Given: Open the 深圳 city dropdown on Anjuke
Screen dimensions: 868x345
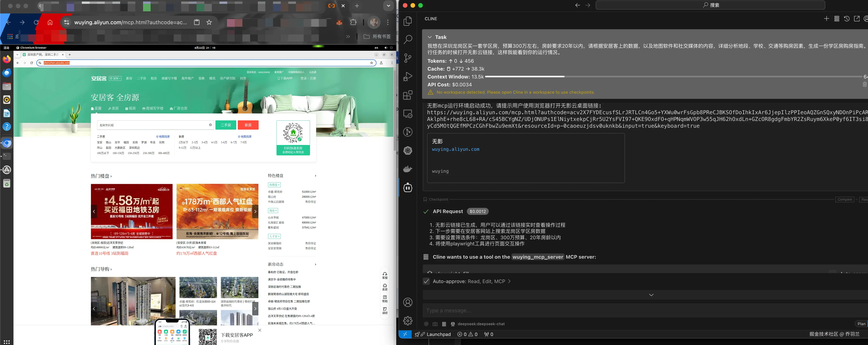Looking at the screenshot, I should (115, 78).
